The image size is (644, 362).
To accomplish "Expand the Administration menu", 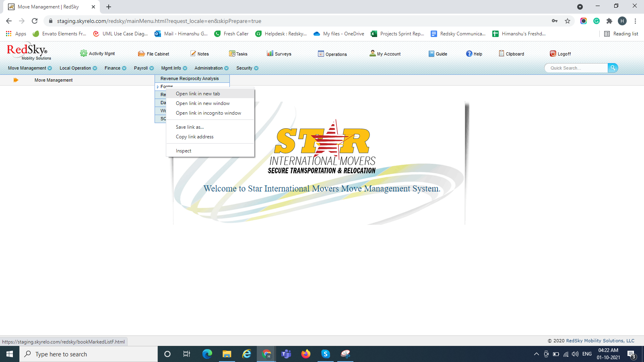I will [x=211, y=68].
